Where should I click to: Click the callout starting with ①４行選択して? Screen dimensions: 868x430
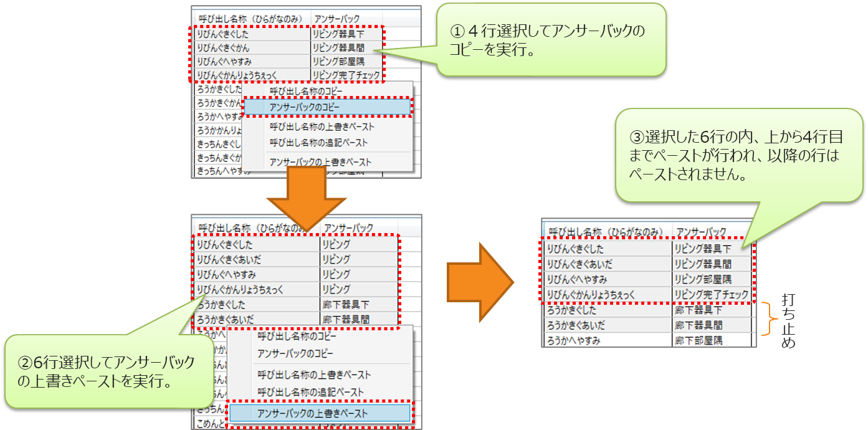coord(550,40)
